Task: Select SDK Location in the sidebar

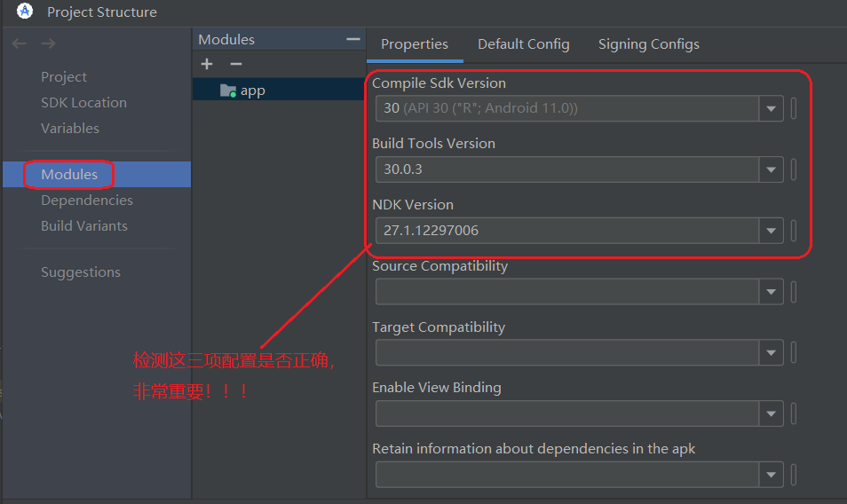Action: [83, 103]
